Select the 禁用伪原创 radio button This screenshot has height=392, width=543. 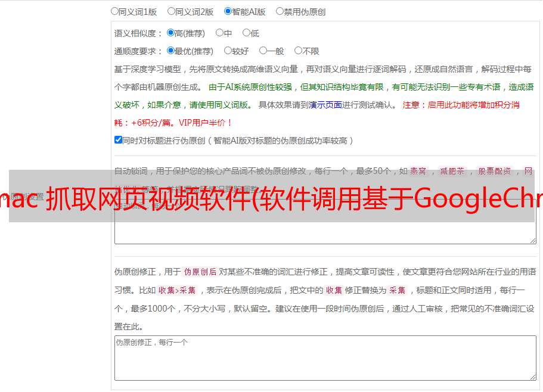(280, 11)
